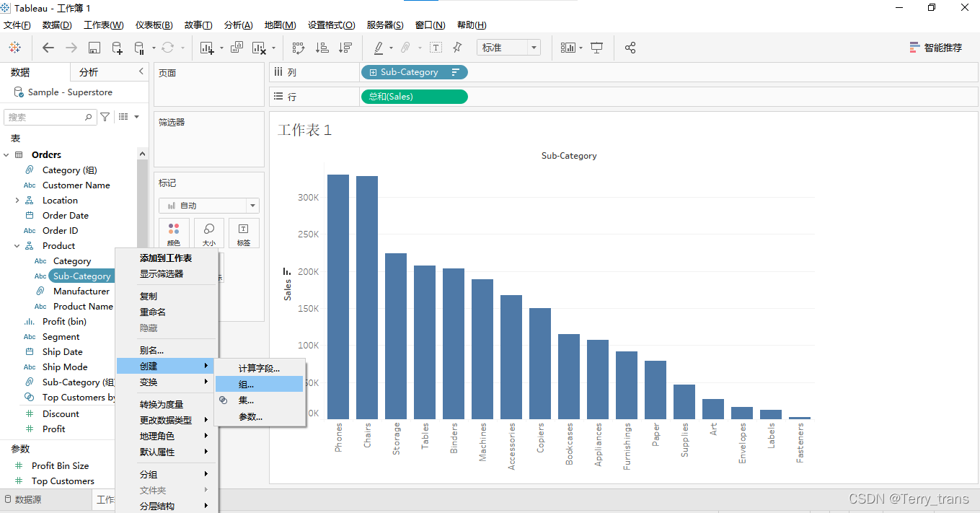
Task: Click the Copiers bar in the chart
Action: click(x=540, y=364)
